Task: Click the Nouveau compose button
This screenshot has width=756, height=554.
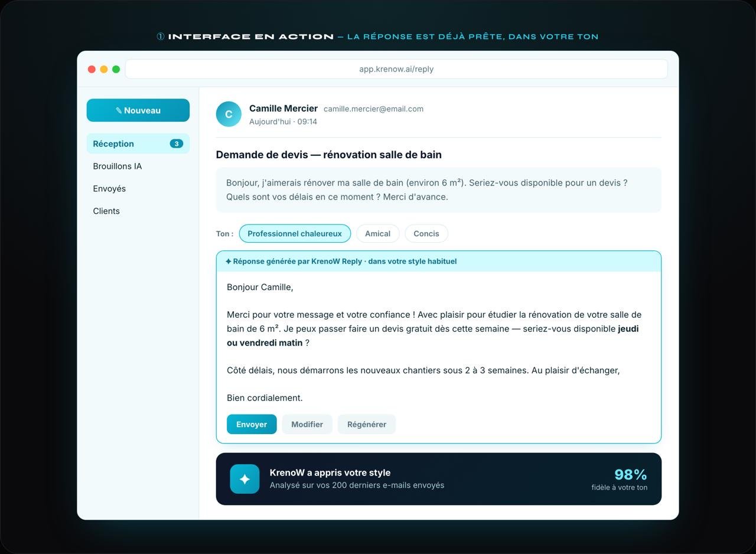Action: click(138, 110)
